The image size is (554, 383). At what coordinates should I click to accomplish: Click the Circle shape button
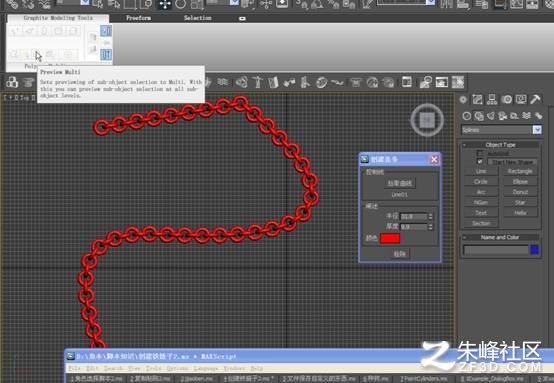click(x=481, y=182)
